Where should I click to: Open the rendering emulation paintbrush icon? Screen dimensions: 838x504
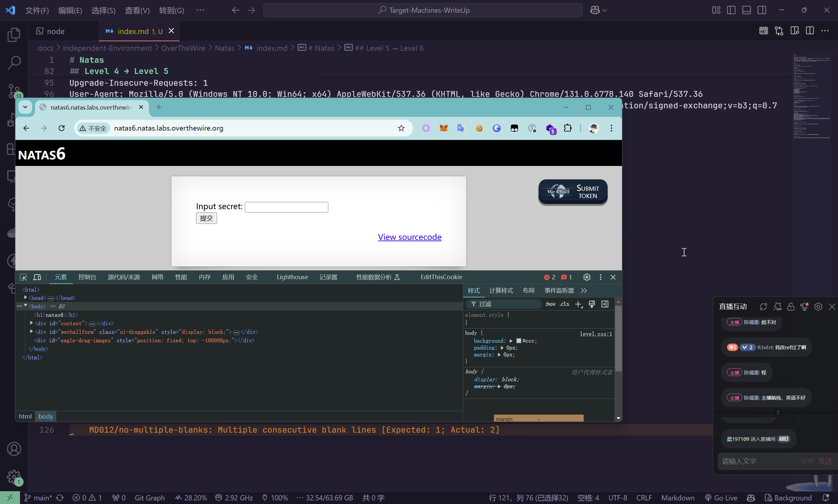[592, 304]
